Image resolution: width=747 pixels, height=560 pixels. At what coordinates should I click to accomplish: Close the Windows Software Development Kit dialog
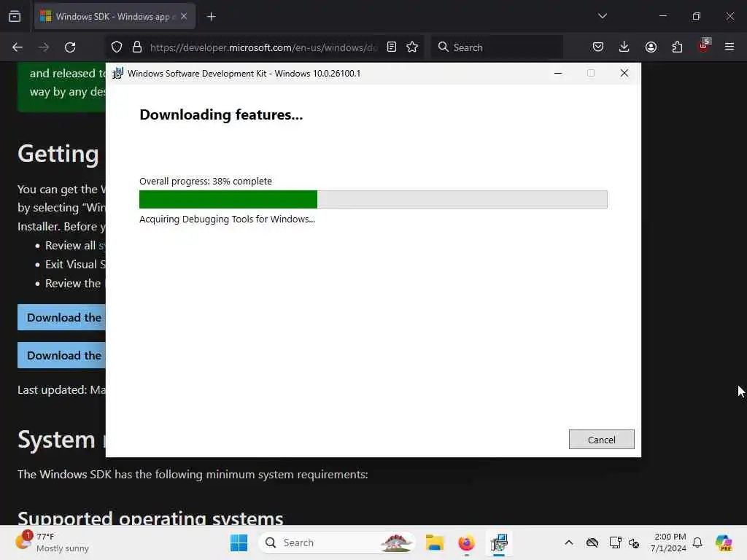point(624,74)
